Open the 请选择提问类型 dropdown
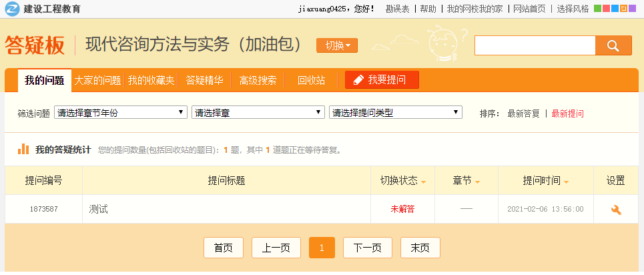This screenshot has width=644, height=275. pos(396,113)
